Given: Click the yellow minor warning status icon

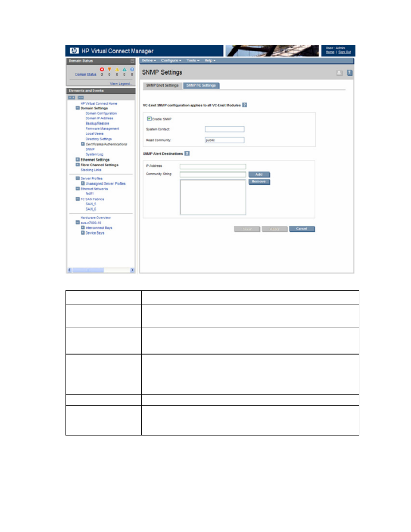Looking at the screenshot, I should 117,69.
